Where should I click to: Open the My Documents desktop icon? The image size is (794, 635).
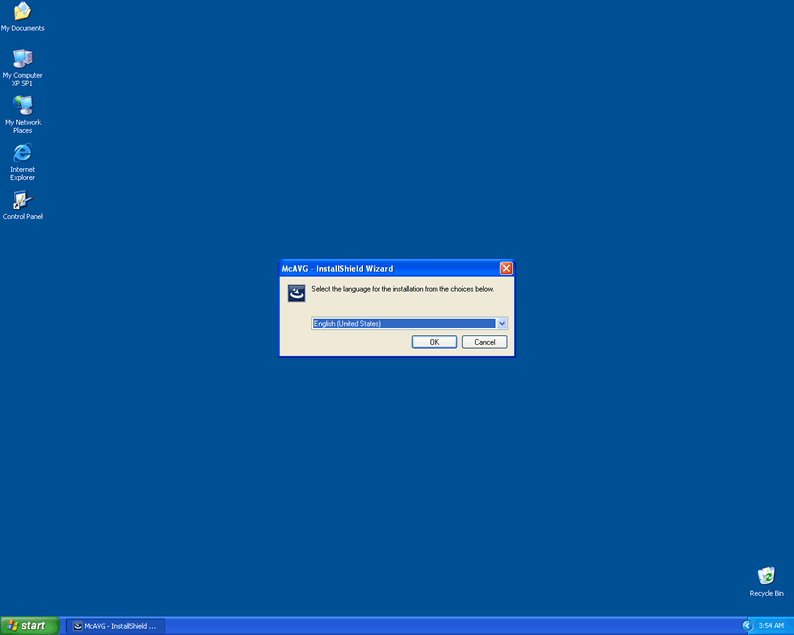(x=22, y=12)
